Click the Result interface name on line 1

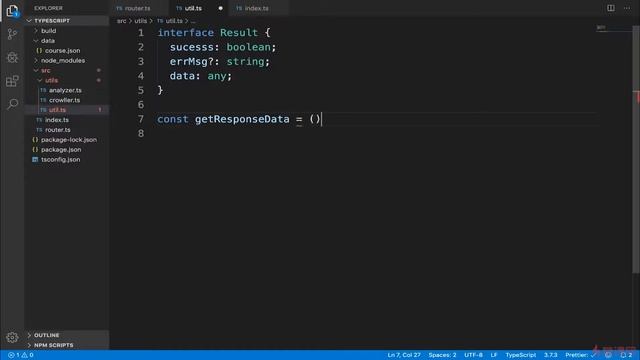tap(239, 33)
